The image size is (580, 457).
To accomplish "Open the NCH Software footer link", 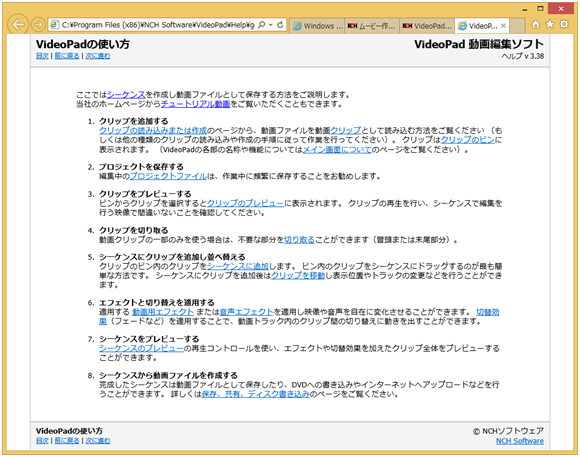I will click(x=520, y=441).
